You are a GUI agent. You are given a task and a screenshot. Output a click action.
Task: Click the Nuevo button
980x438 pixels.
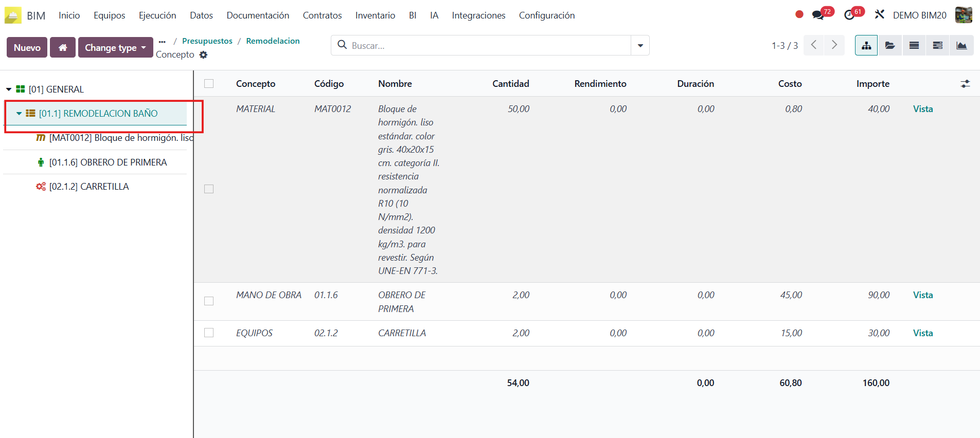27,47
